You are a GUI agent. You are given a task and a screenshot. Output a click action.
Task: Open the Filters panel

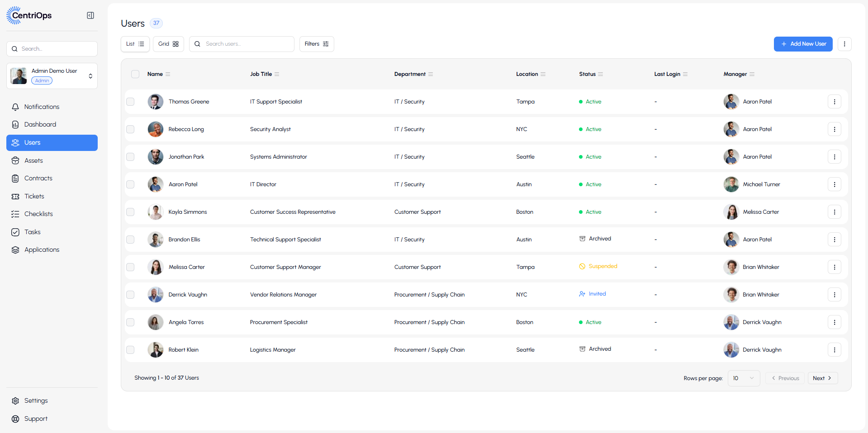[x=317, y=44]
